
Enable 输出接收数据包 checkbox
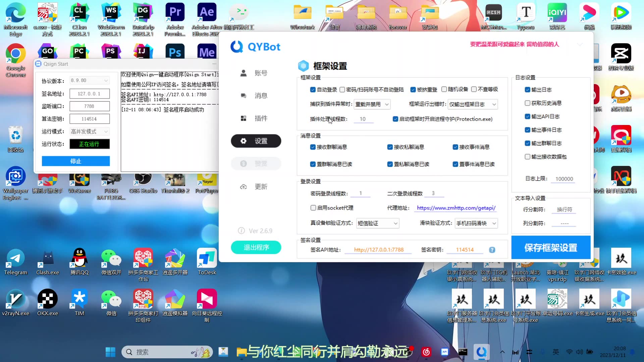coord(527,157)
